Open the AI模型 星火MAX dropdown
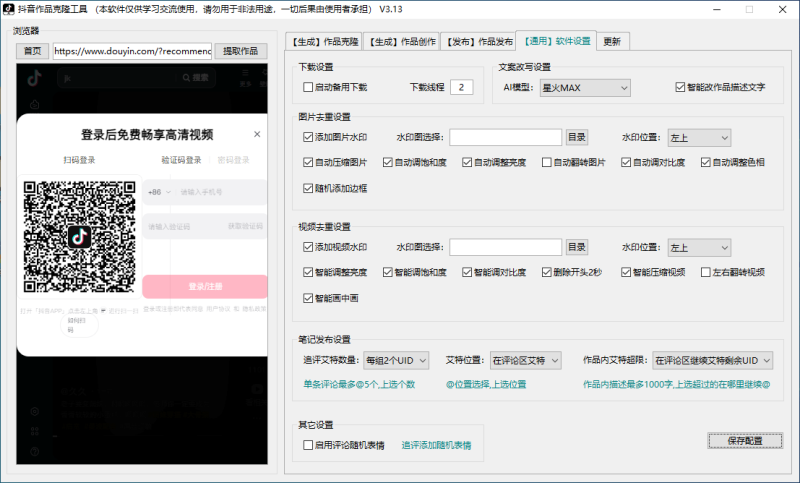Viewport: 800px width, 483px height. [x=585, y=88]
